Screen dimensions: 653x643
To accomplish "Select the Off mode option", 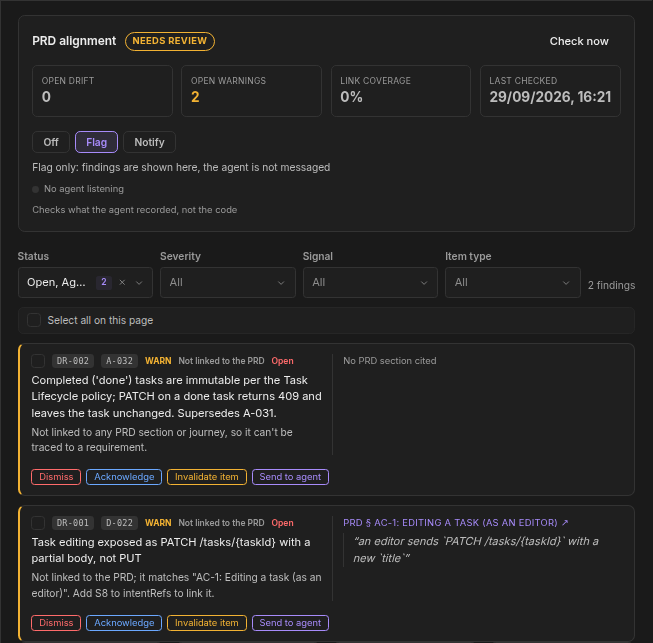I will (x=51, y=142).
